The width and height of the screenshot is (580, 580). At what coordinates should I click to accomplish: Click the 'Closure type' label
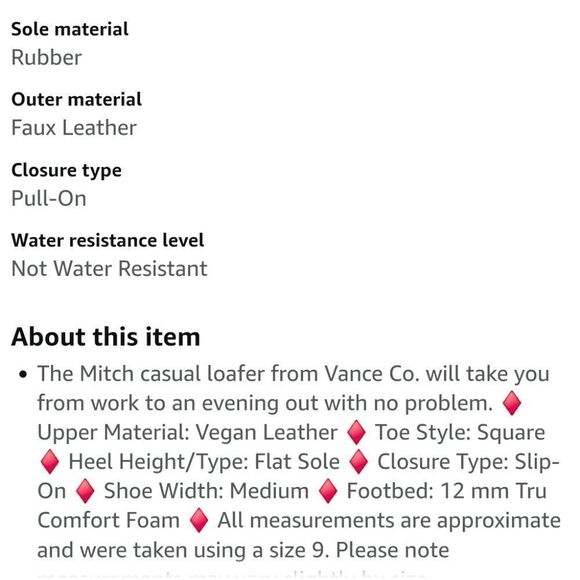pos(66,171)
